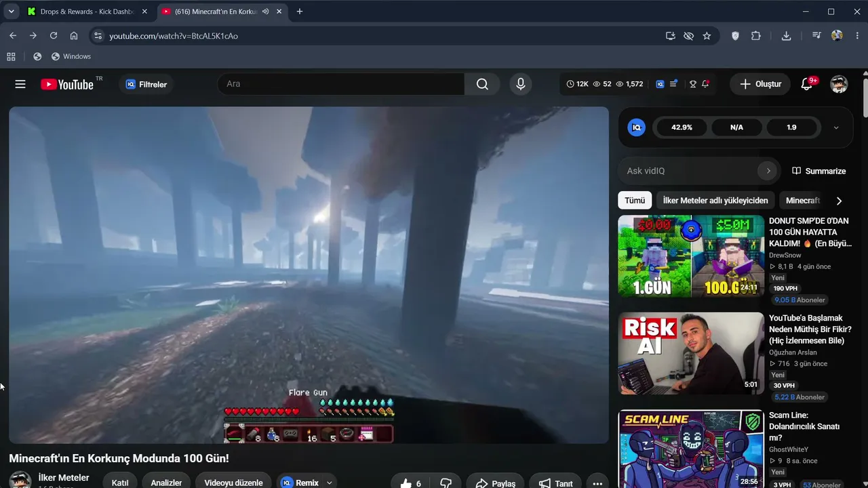The height and width of the screenshot is (488, 868).
Task: Open browser extensions puzzle icon
Action: click(756, 36)
